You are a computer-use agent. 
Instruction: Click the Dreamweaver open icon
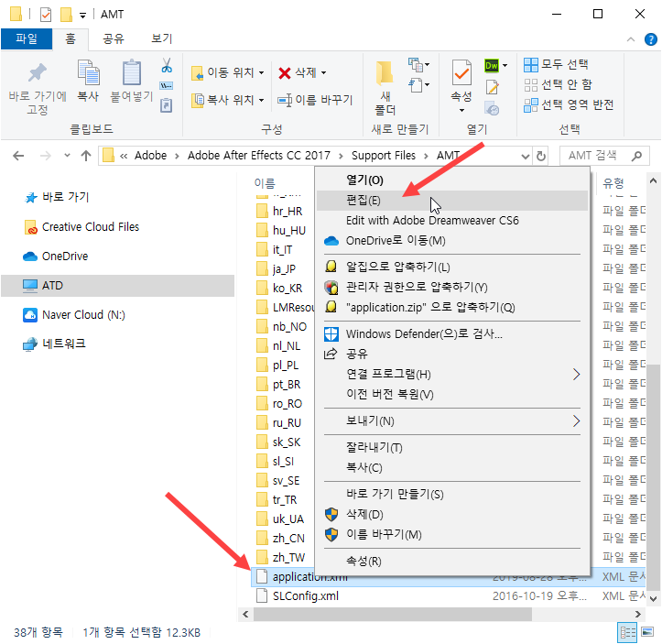coord(492,65)
